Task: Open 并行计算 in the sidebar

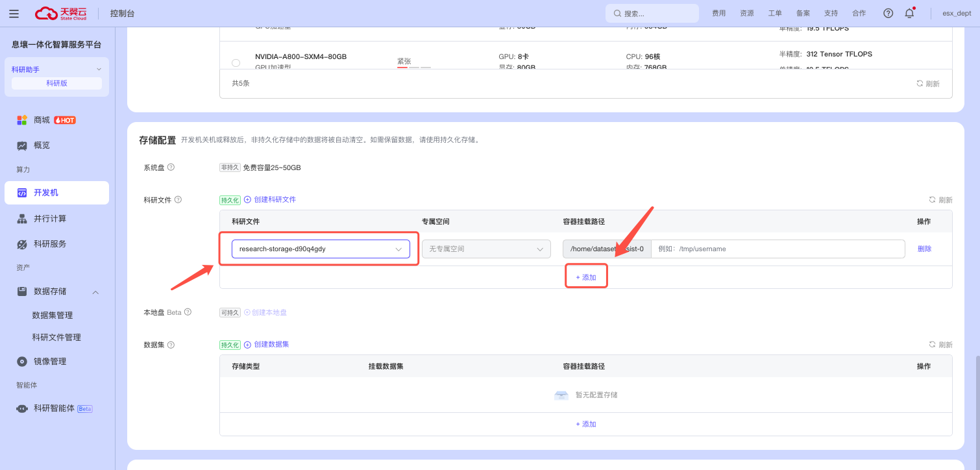Action: [50, 219]
